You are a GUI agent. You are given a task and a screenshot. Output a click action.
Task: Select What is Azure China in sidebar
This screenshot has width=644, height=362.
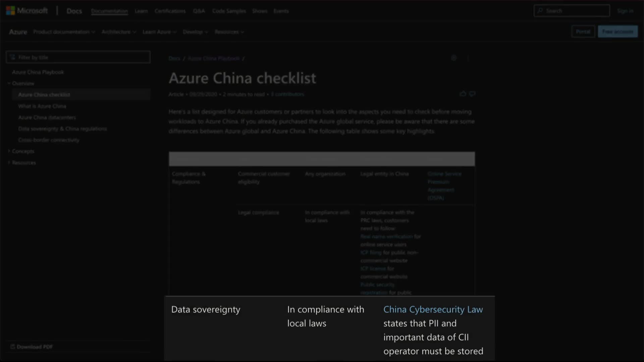point(42,106)
